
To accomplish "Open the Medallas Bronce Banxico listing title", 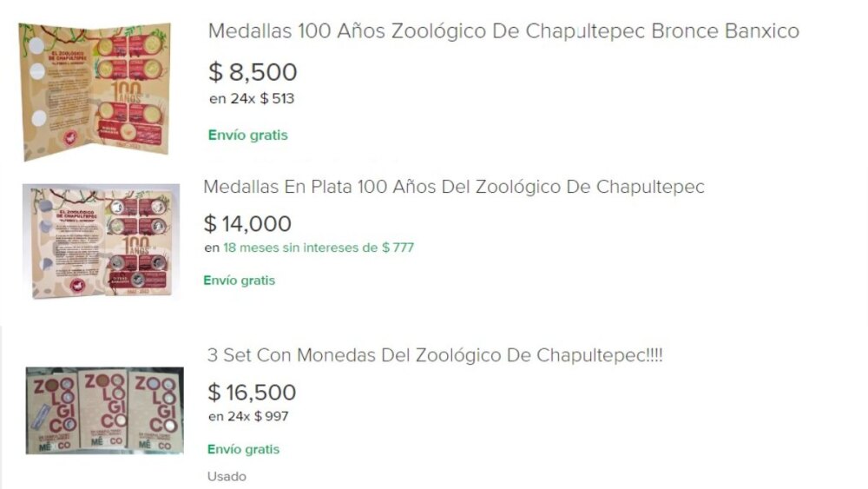I will pos(503,31).
